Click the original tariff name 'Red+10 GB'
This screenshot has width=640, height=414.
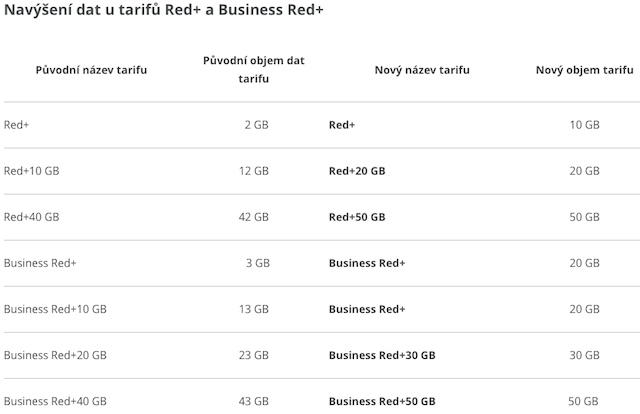(x=32, y=171)
